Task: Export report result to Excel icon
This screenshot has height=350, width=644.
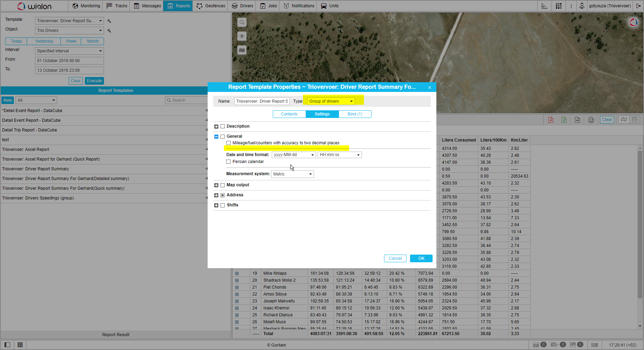Action: pos(564,120)
